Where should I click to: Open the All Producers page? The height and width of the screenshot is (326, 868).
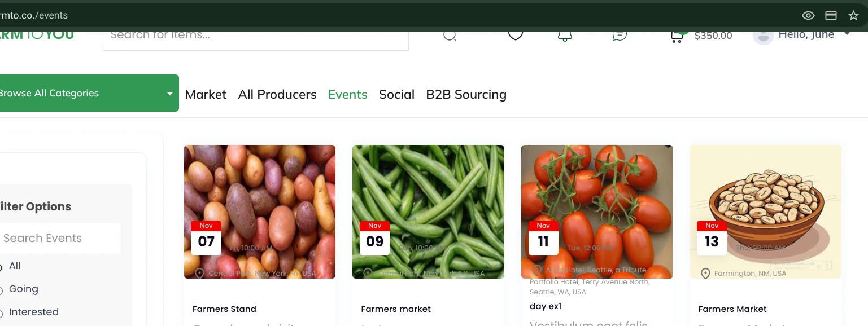click(277, 94)
